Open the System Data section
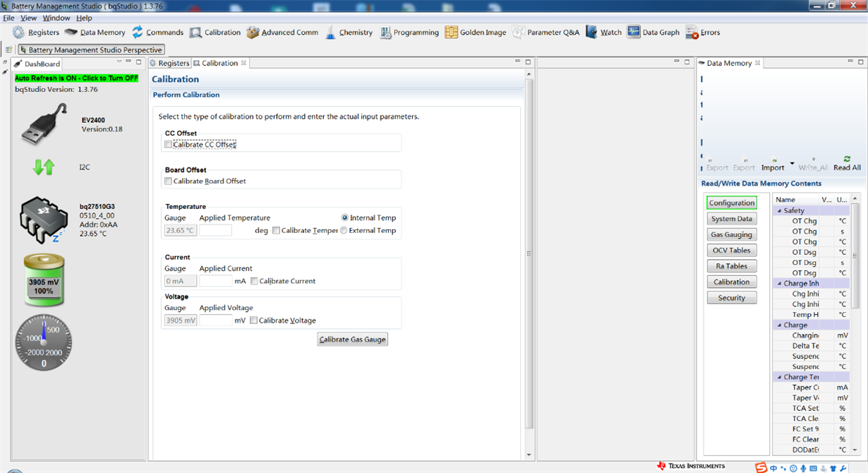 coord(732,219)
